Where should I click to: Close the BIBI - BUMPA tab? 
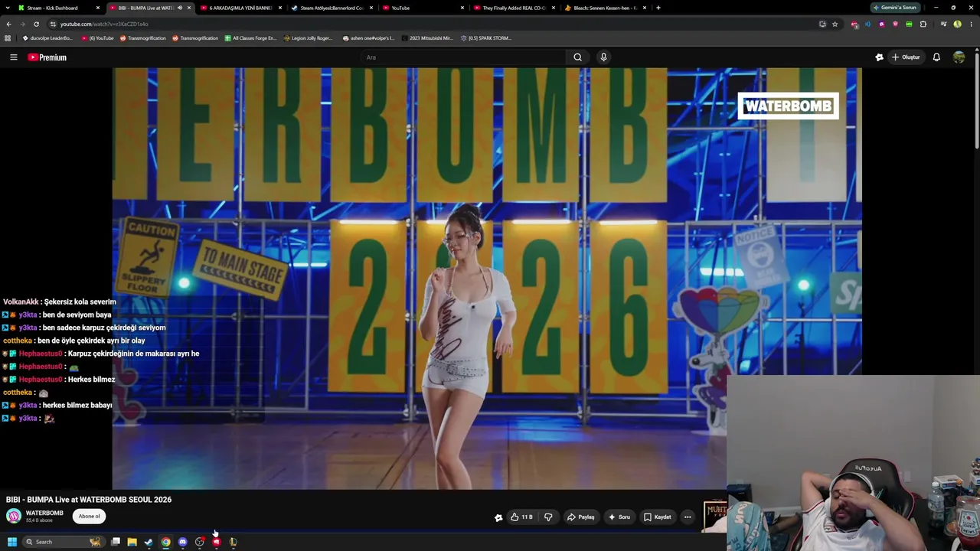pos(189,8)
